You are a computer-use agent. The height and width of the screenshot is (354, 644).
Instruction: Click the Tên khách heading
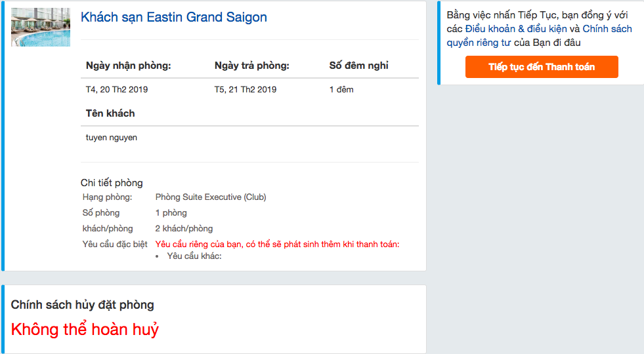(x=110, y=113)
